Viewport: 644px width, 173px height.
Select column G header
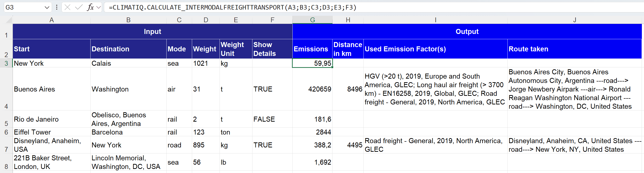tap(312, 20)
